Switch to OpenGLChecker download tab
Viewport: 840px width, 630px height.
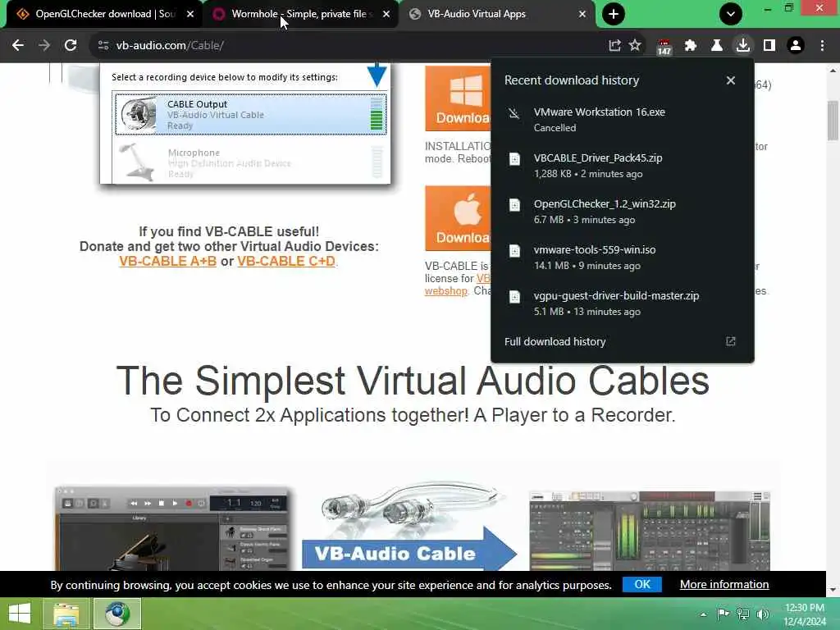pos(104,14)
